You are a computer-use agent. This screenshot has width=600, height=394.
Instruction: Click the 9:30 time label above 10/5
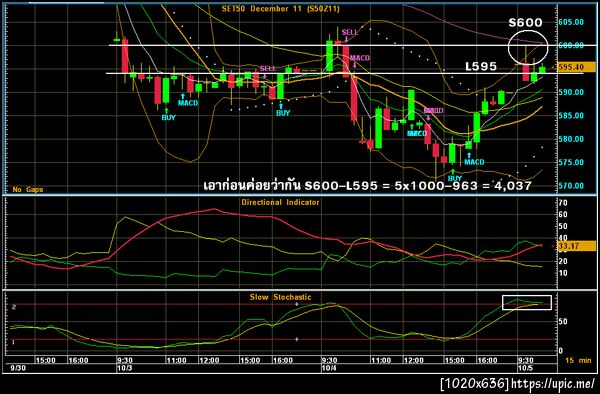526,361
